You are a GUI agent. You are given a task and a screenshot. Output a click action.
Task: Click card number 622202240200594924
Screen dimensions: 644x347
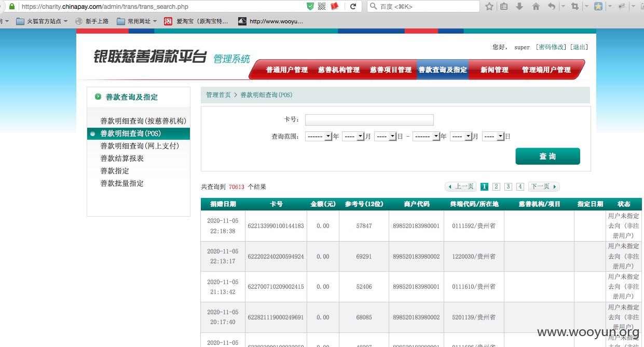point(276,257)
